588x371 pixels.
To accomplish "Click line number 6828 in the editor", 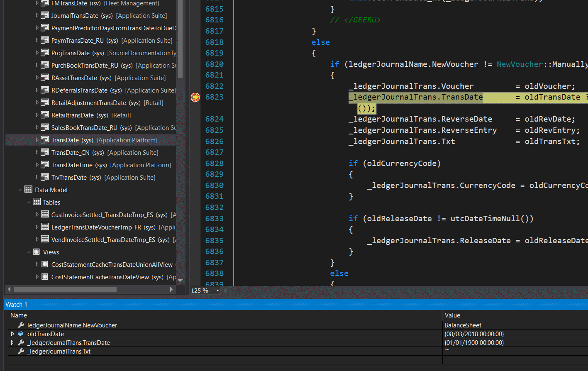I will (215, 164).
